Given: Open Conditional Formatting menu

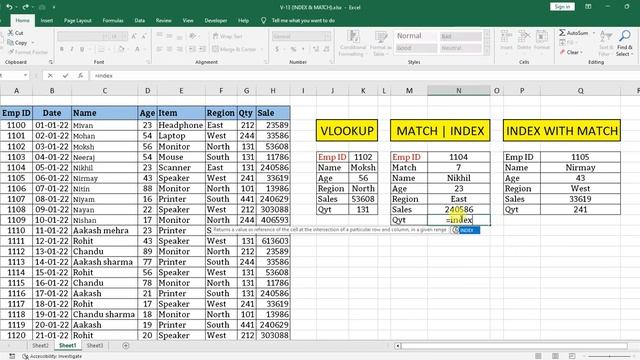Looking at the screenshot, I should [x=353, y=43].
